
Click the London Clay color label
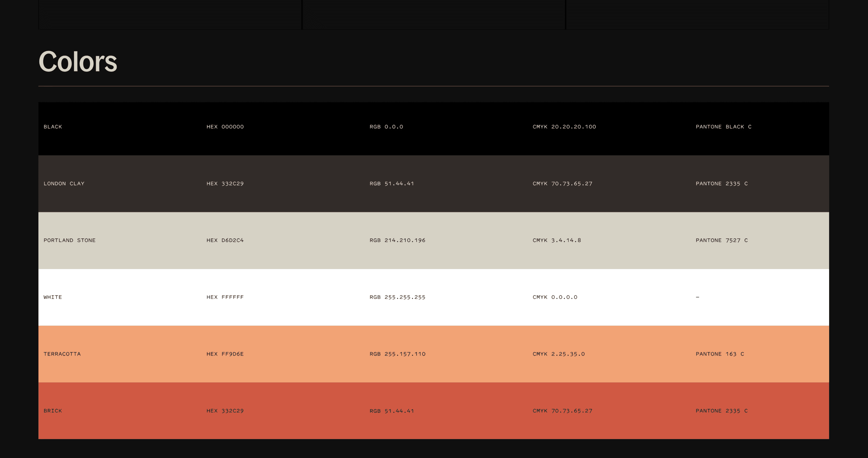64,183
